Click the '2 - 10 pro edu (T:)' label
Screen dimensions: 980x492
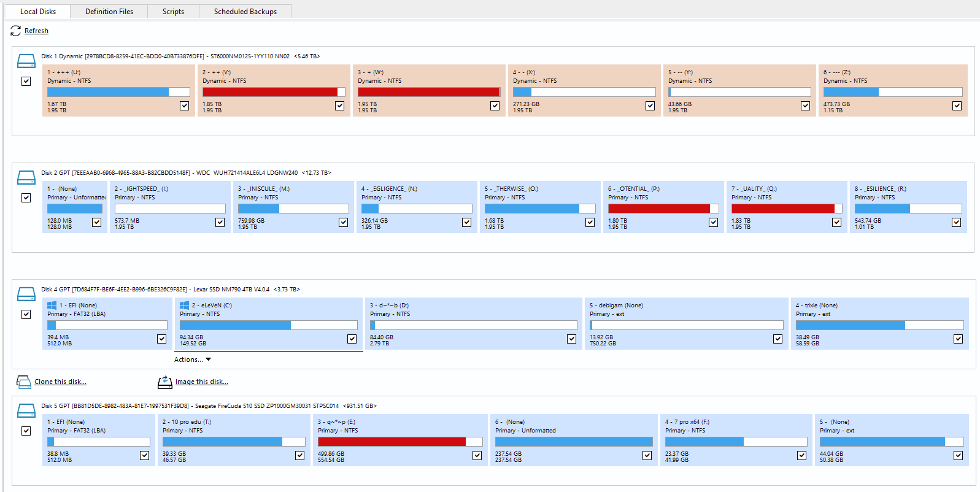coord(187,422)
